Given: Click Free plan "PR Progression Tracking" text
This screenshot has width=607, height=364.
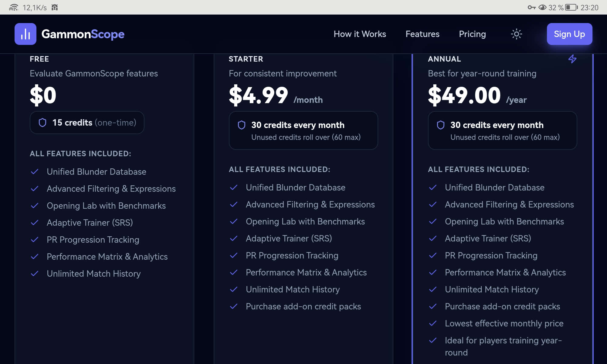Looking at the screenshot, I should click(93, 240).
